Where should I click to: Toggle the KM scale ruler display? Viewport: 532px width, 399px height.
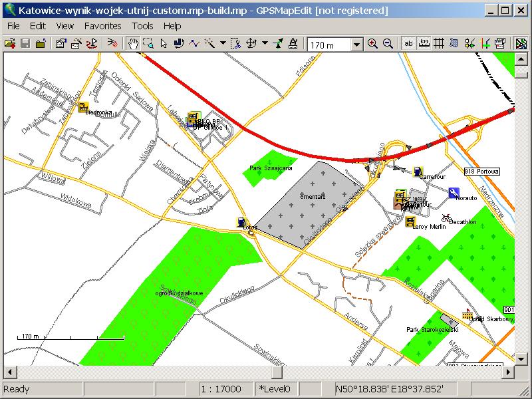pyautogui.click(x=424, y=44)
